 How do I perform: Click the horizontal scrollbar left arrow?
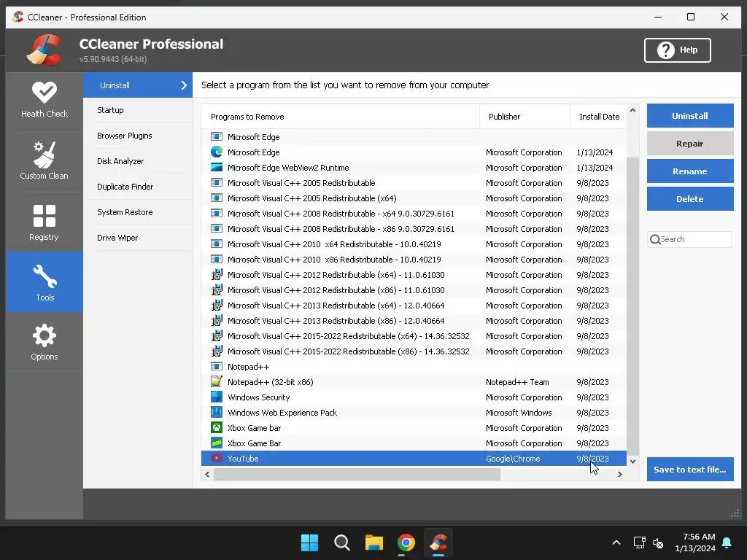(207, 474)
